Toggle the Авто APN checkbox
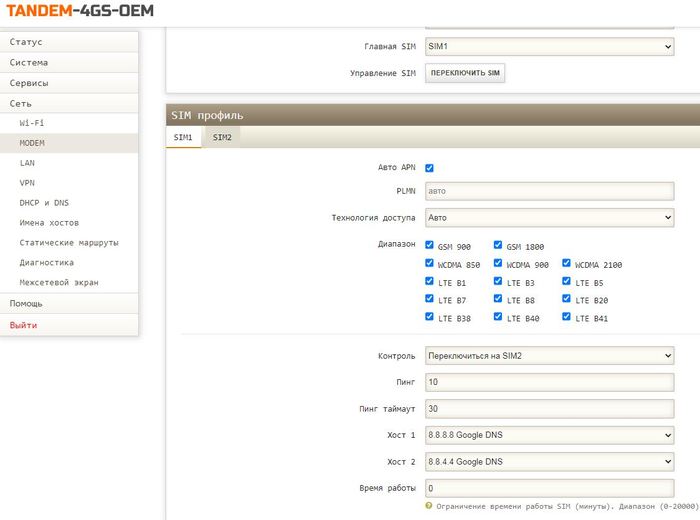This screenshot has height=520, width=700. (429, 168)
